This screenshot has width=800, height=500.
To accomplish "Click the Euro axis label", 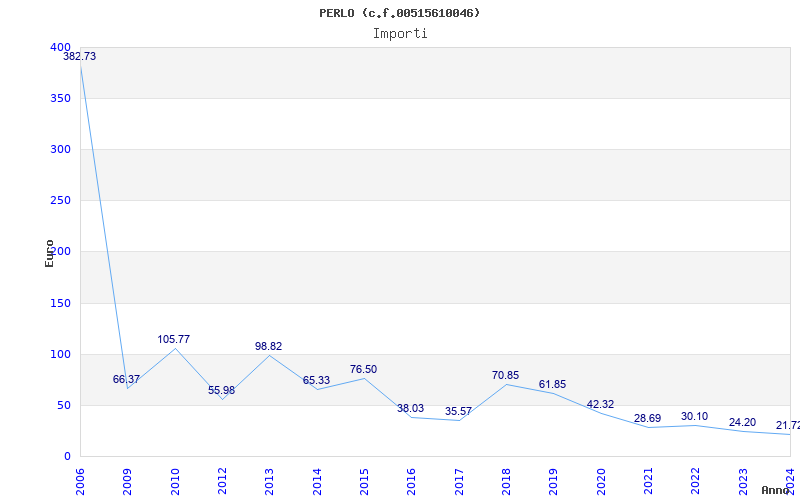I will [49, 253].
